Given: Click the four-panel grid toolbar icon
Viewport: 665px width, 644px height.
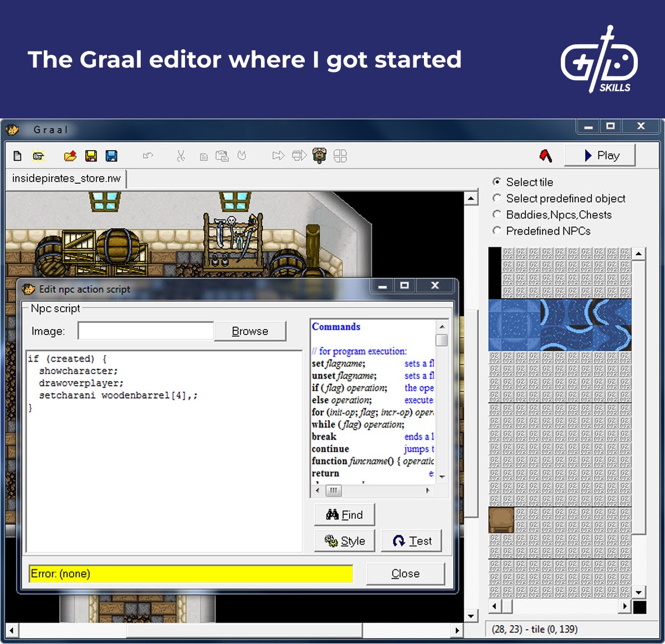Looking at the screenshot, I should tap(340, 156).
